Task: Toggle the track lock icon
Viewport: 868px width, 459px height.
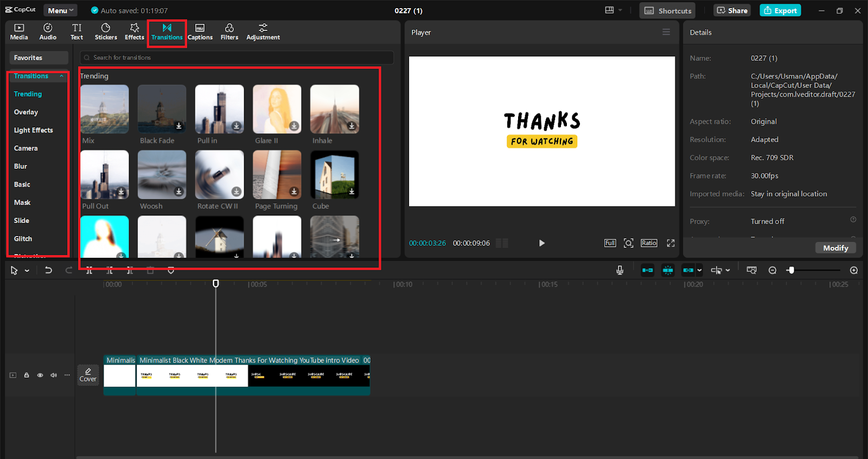Action: point(27,375)
